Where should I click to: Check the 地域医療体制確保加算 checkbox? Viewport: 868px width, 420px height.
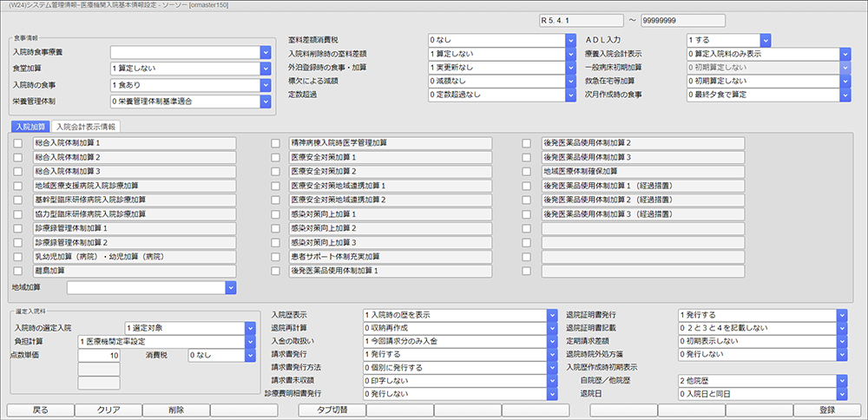point(526,172)
